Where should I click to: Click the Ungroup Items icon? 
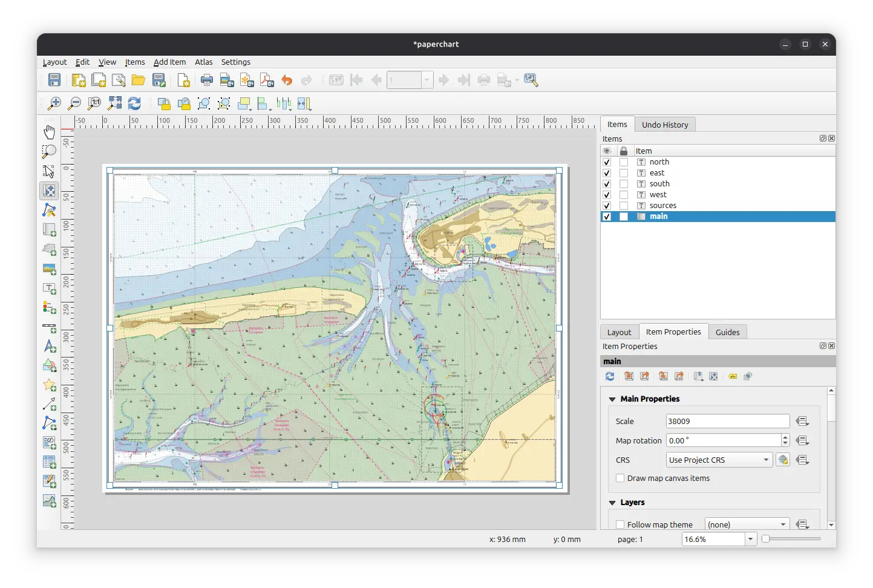224,103
